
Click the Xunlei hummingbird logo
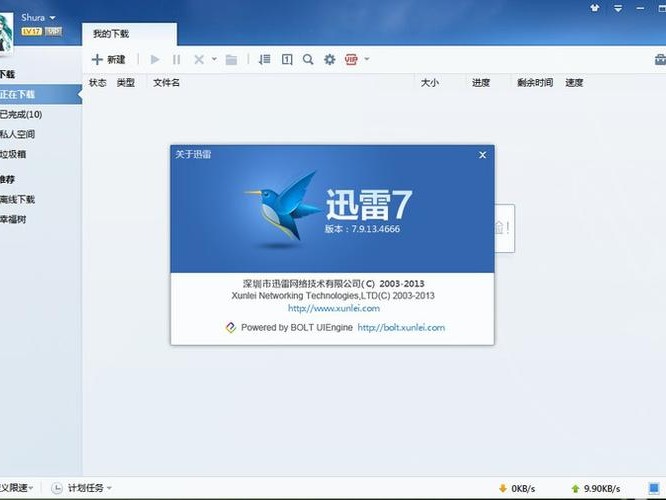tap(281, 208)
